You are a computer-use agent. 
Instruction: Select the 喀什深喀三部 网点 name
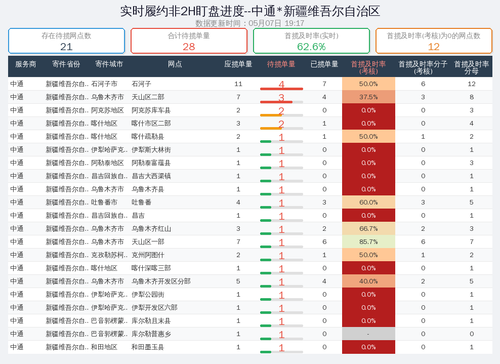[151, 268]
